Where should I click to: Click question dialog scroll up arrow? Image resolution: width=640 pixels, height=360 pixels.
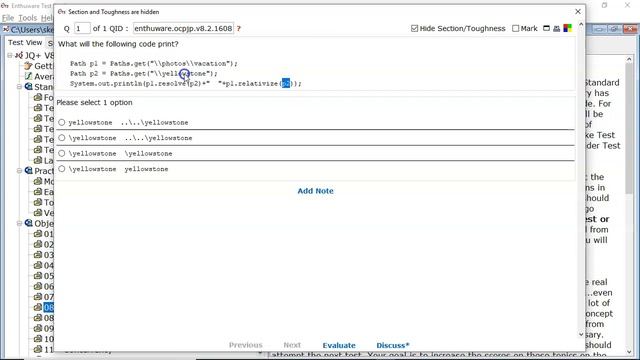(581, 24)
